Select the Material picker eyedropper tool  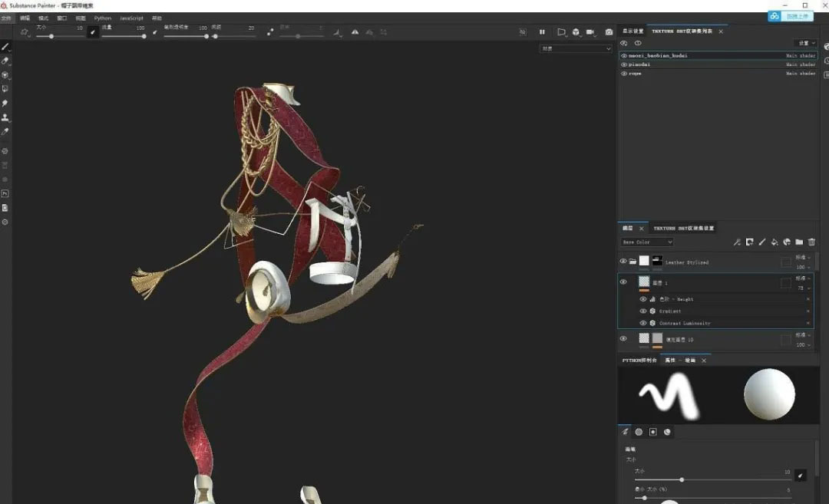pos(5,131)
